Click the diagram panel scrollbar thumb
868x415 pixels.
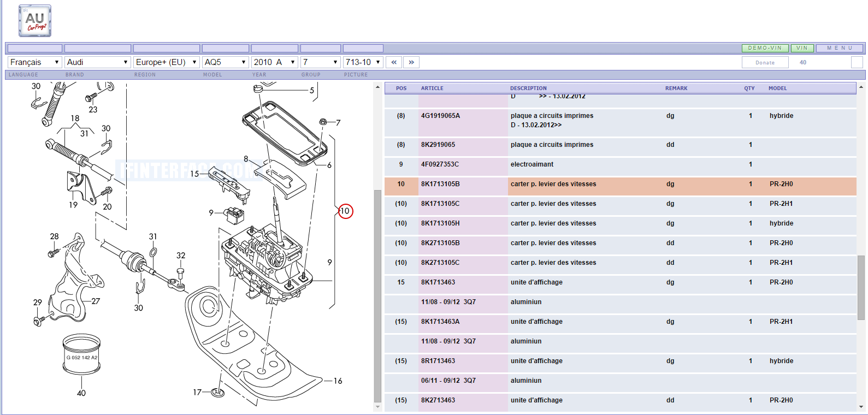(x=377, y=295)
